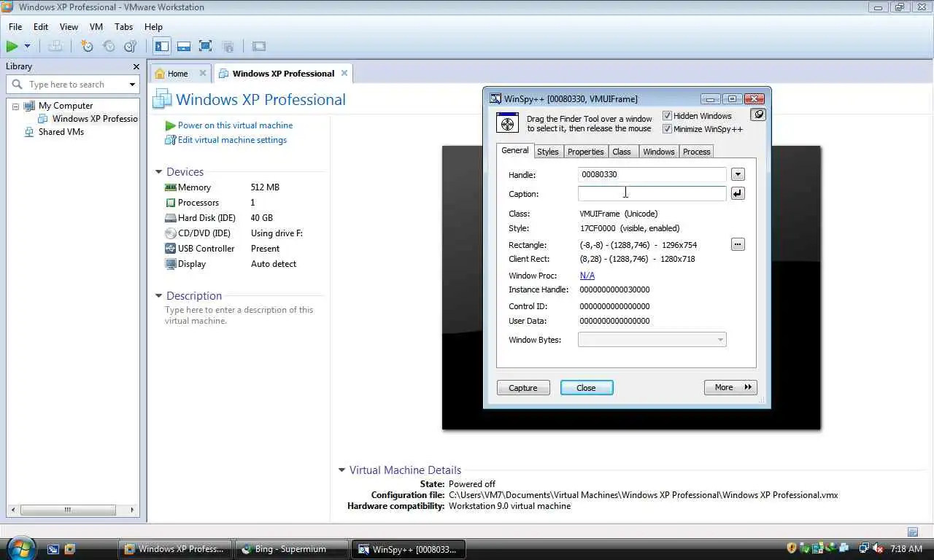Open power options arrow beside play button
Screen dimensions: 934x560
(x=28, y=46)
